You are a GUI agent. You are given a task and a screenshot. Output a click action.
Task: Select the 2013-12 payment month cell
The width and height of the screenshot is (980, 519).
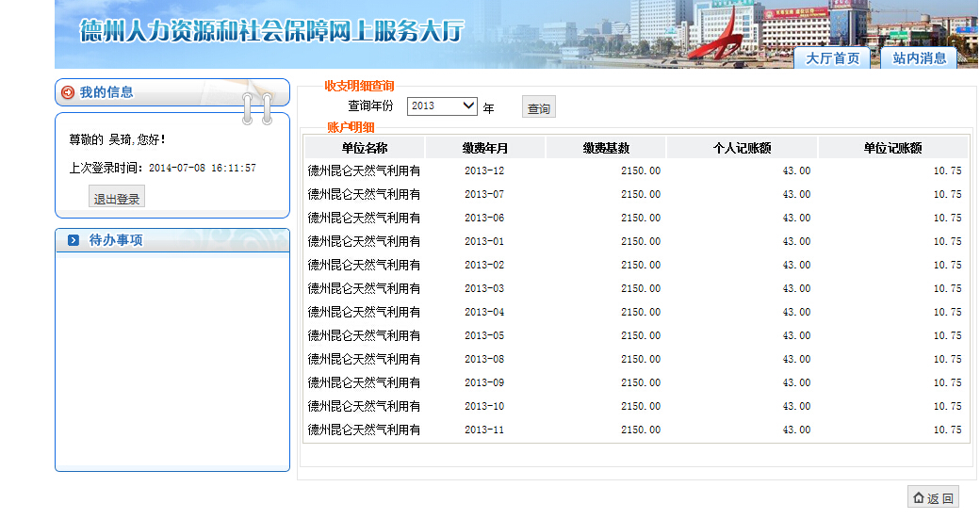(484, 171)
